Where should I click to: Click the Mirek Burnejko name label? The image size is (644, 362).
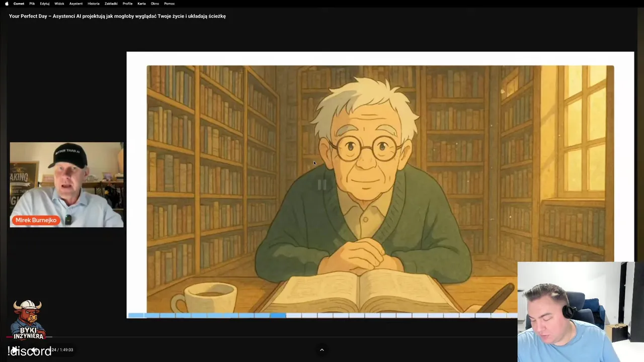[36, 220]
